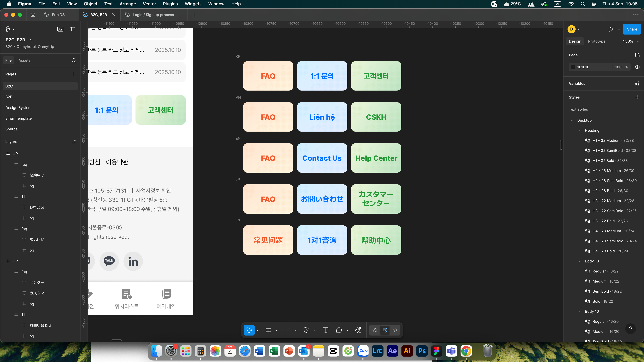Select the Pen tool in the toolbar
Image resolution: width=644 pixels, height=362 pixels.
[306, 330]
